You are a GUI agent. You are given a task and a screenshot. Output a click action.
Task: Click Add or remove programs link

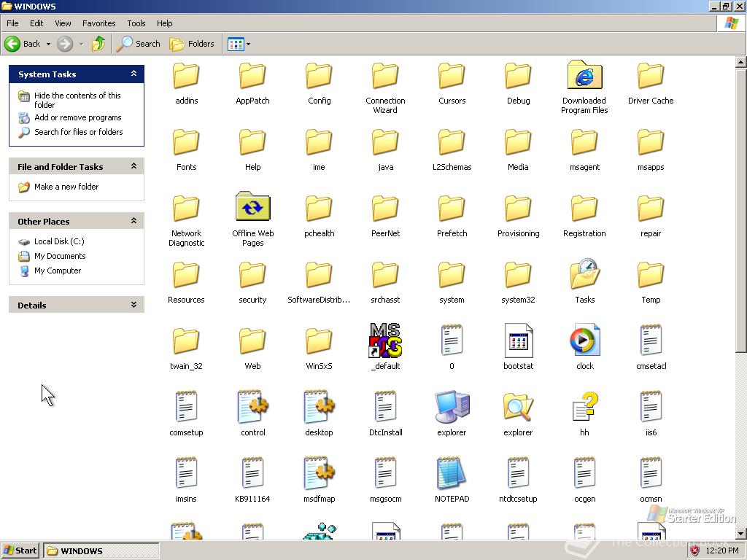click(x=77, y=117)
